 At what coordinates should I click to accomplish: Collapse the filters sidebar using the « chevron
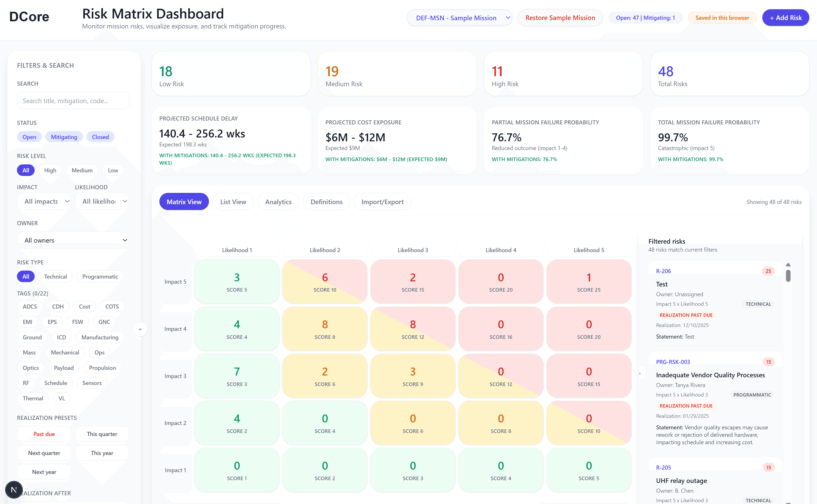pyautogui.click(x=140, y=329)
